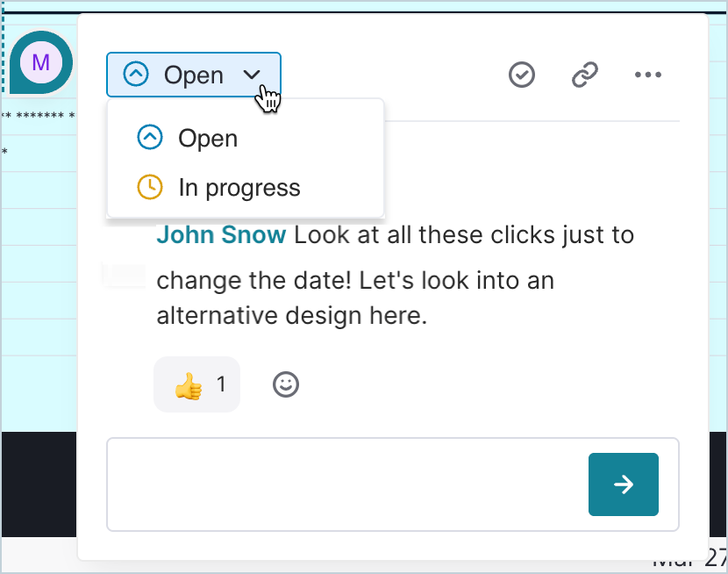Image resolution: width=728 pixels, height=574 pixels.
Task: Open the three-dot more options menu
Action: (x=647, y=75)
